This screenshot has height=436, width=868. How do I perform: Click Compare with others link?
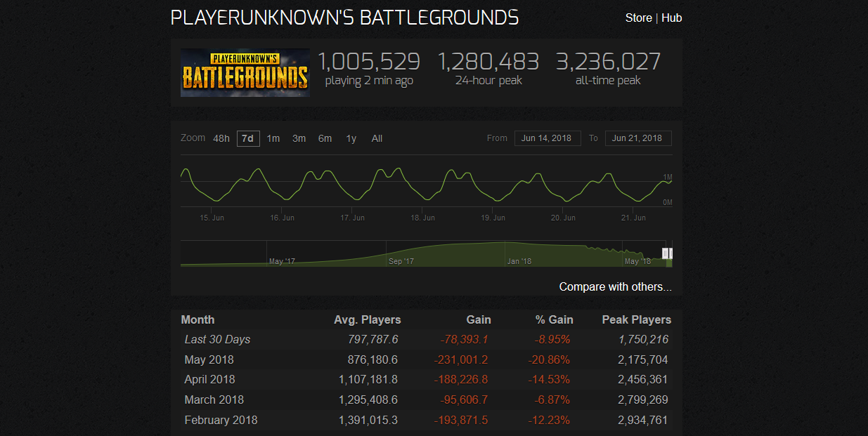pyautogui.click(x=615, y=286)
